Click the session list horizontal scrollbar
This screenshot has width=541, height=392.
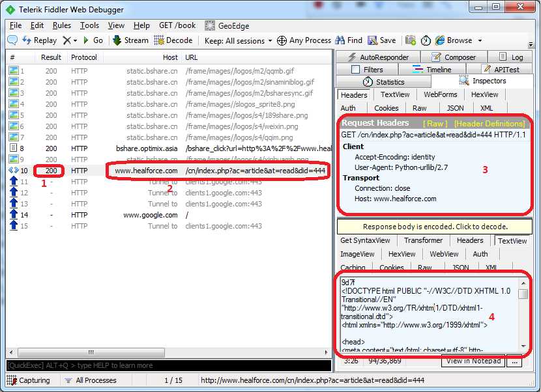coord(91,352)
